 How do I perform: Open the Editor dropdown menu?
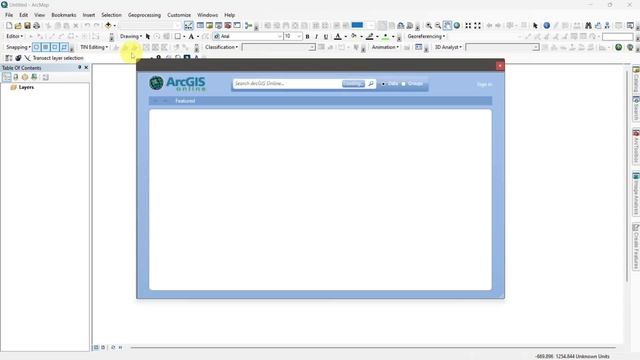tap(14, 37)
